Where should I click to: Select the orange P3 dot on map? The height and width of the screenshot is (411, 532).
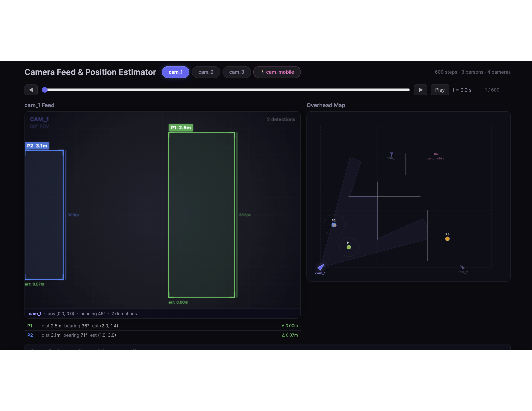point(447,239)
